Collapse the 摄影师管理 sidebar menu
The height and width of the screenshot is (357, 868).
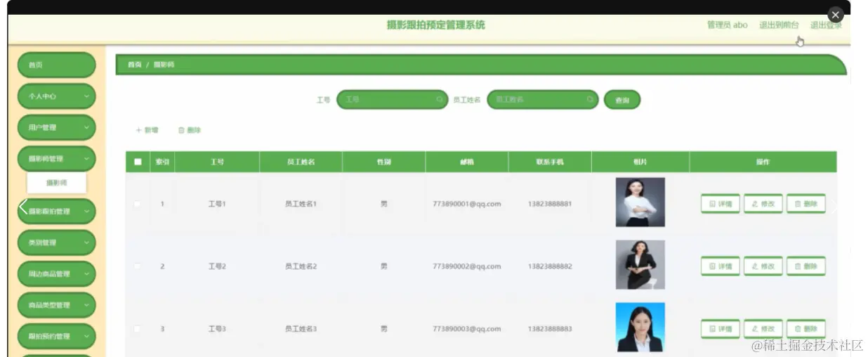56,159
